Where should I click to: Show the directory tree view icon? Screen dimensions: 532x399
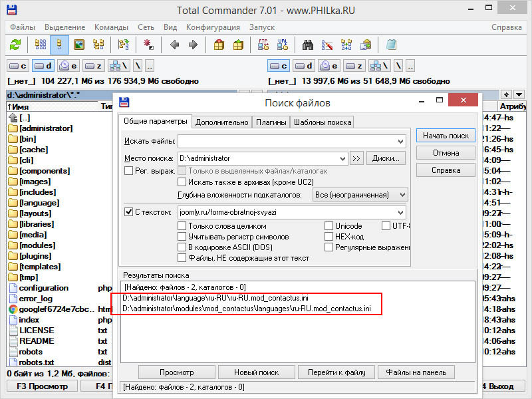98,45
